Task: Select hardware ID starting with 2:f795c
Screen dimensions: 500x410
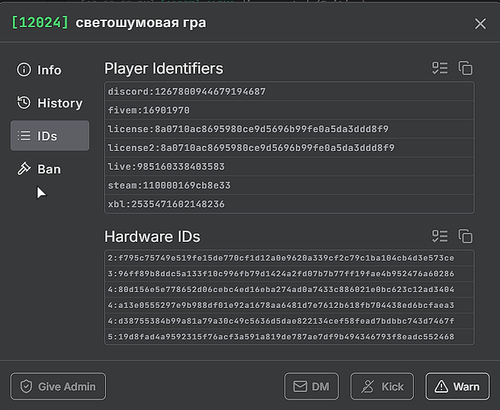Action: tap(289, 258)
